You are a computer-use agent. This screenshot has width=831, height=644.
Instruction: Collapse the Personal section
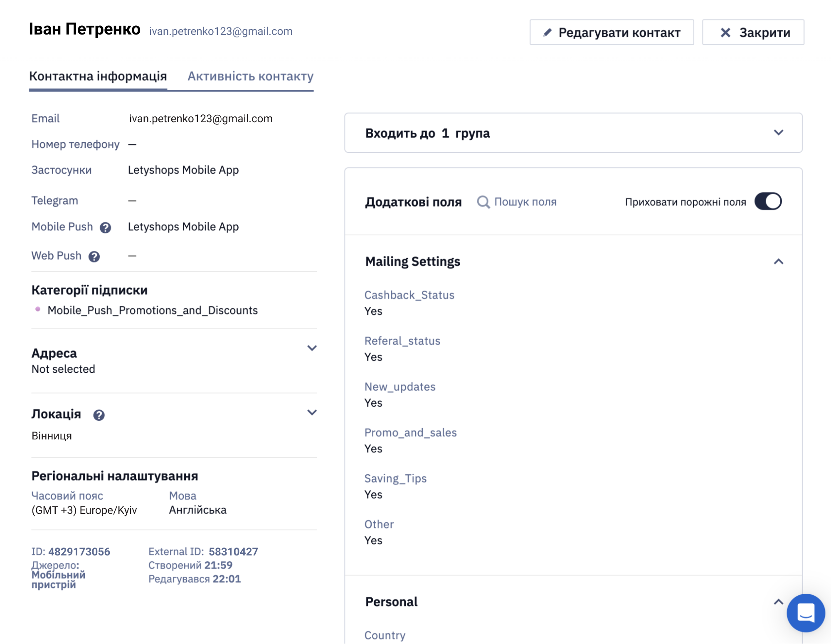[x=778, y=602]
